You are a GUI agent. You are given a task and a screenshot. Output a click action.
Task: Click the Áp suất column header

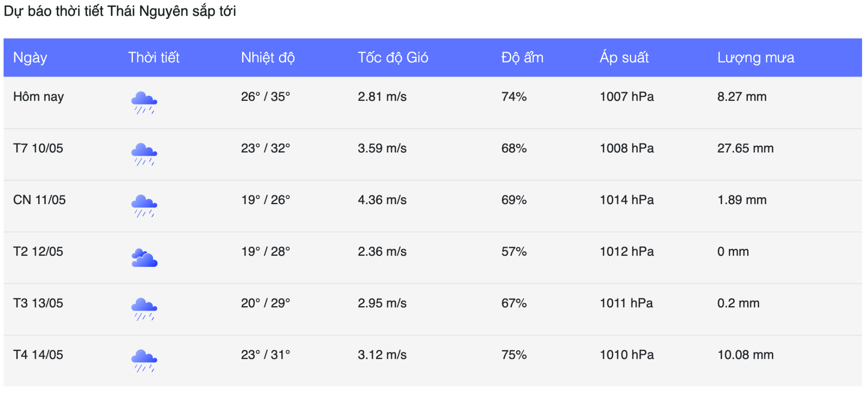624,58
